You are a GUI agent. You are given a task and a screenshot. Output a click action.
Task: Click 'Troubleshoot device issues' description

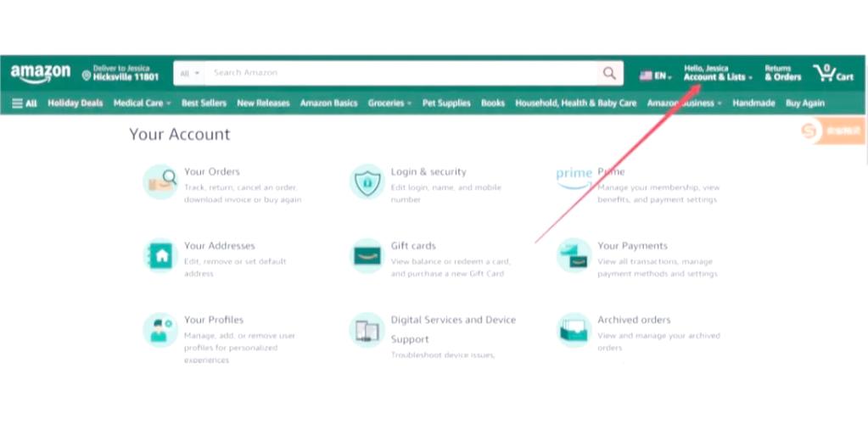tap(443, 354)
